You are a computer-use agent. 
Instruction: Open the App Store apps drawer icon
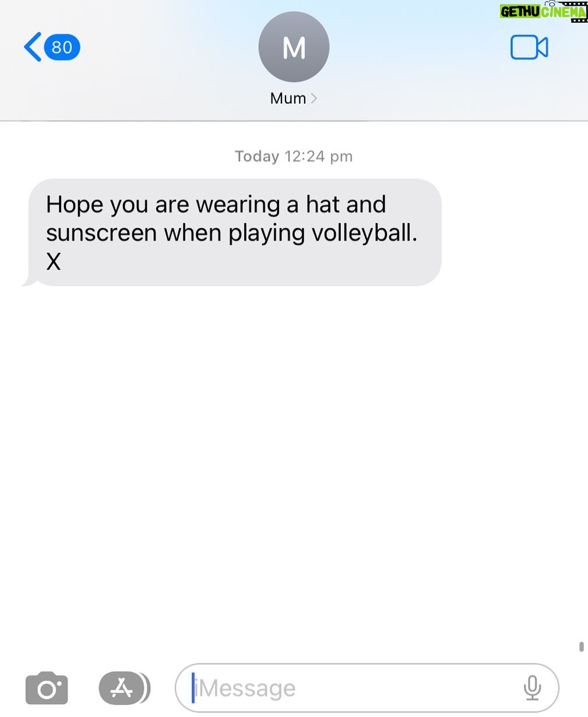121,688
